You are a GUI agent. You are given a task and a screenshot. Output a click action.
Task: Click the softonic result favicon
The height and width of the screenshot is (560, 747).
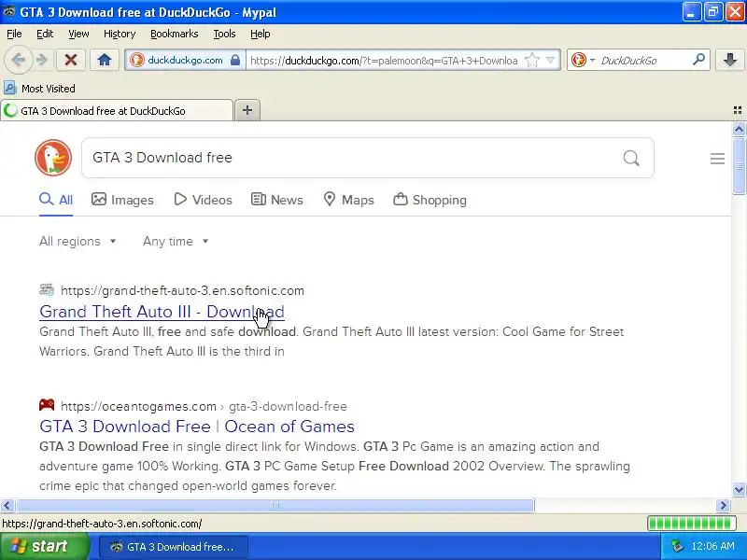tap(46, 289)
